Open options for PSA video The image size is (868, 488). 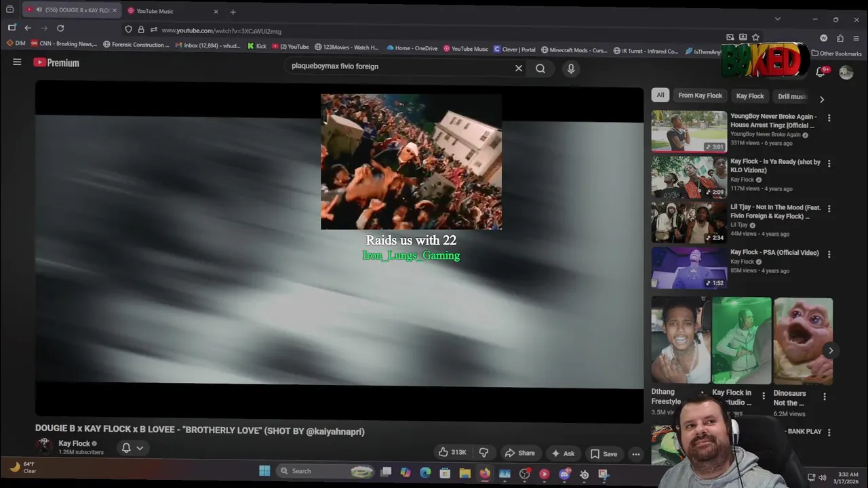[829, 254]
